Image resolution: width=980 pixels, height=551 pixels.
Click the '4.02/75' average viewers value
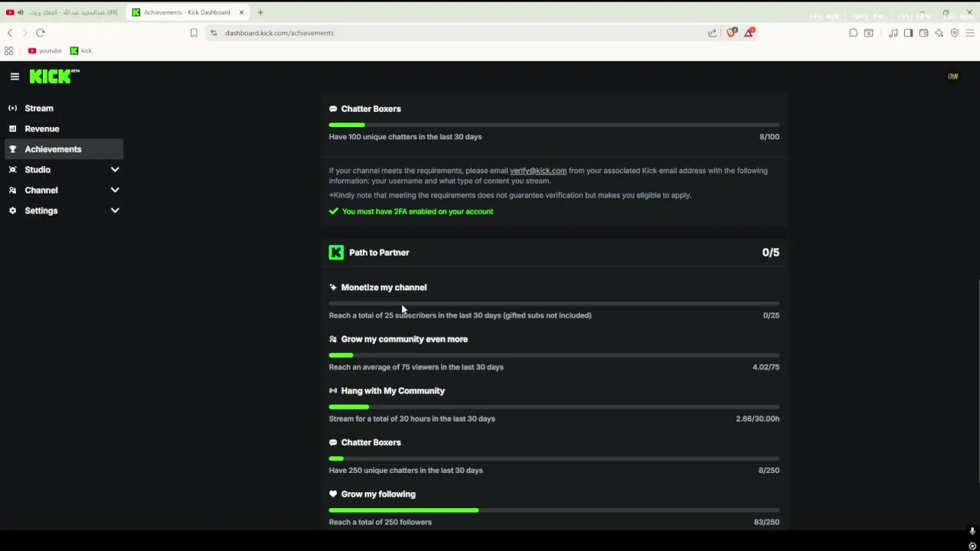click(766, 367)
